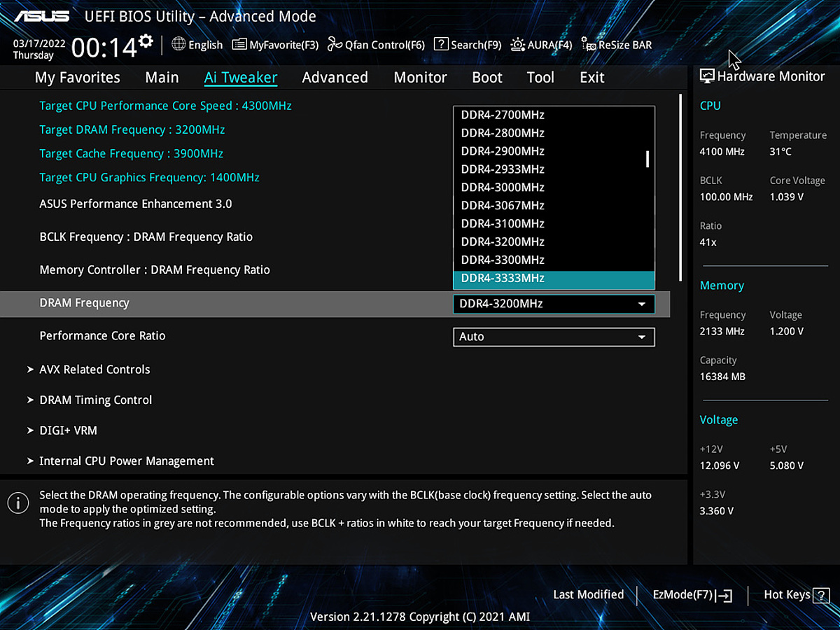The width and height of the screenshot is (840, 630).
Task: Click the EzMode arrow icon
Action: (724, 596)
